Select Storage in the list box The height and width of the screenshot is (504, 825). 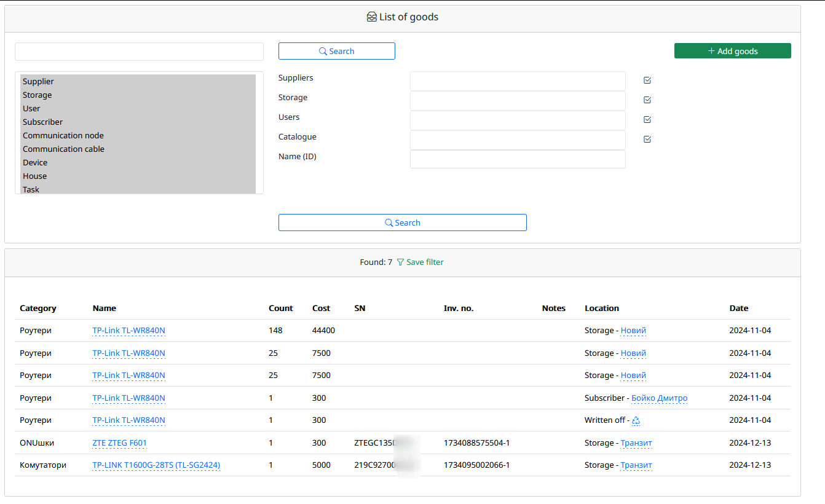pos(138,95)
